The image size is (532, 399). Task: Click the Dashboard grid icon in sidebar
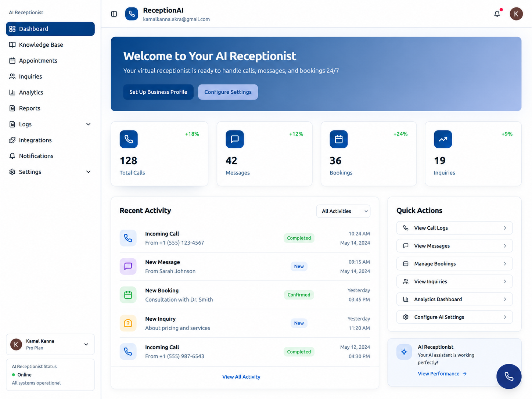point(12,29)
